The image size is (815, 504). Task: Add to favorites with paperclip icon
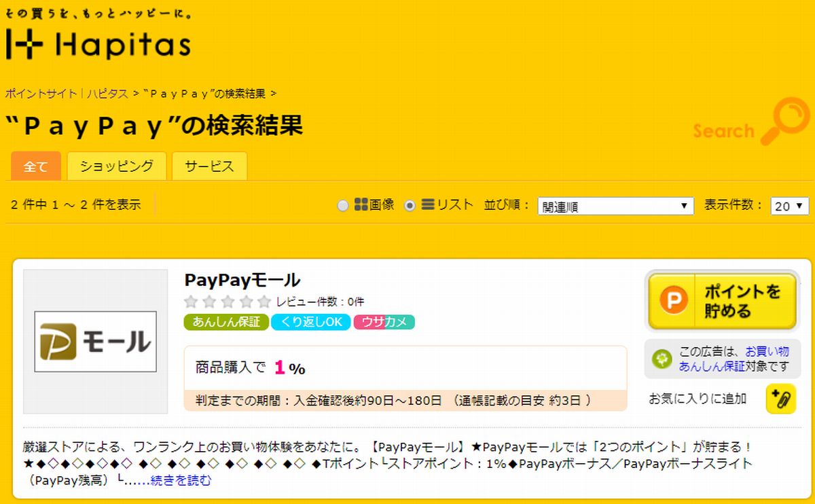(x=780, y=399)
